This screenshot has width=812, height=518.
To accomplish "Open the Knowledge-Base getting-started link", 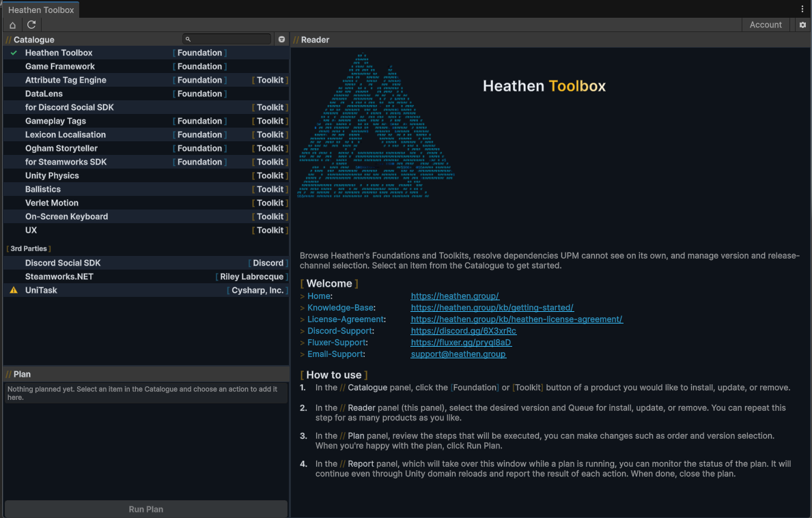I will tap(492, 308).
